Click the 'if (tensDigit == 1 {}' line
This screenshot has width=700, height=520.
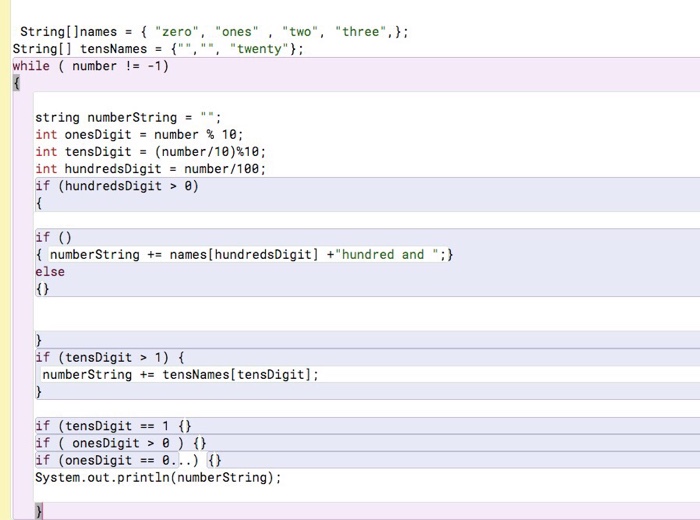[113, 426]
